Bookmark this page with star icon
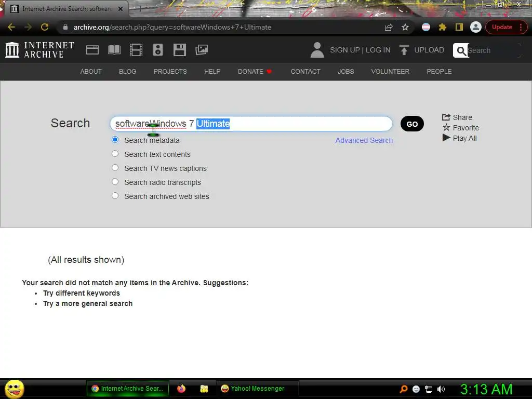Viewport: 532px width, 399px height. (405, 27)
